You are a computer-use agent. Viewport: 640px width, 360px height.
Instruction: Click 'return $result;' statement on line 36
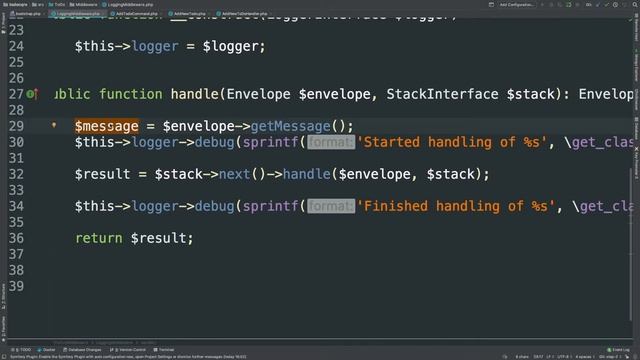tap(134, 238)
